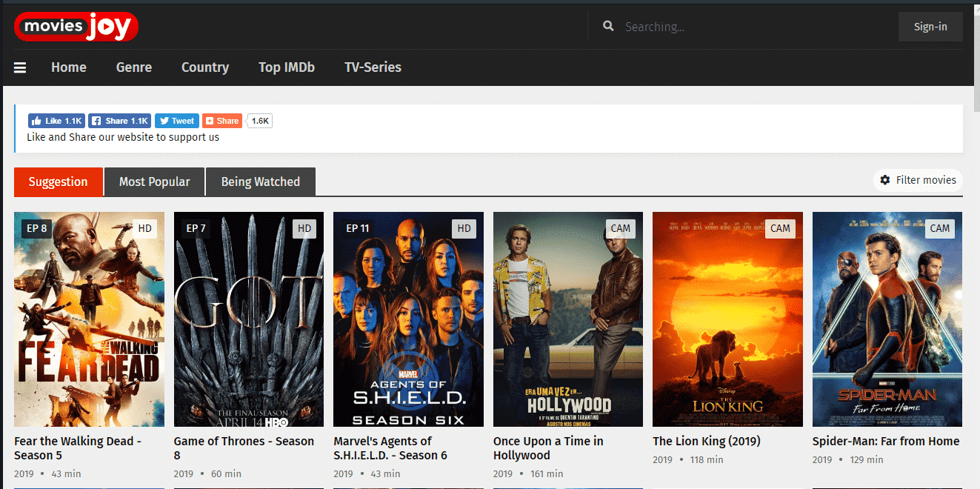Click '129 min' under Spider-Man
The height and width of the screenshot is (489, 980).
(x=866, y=460)
